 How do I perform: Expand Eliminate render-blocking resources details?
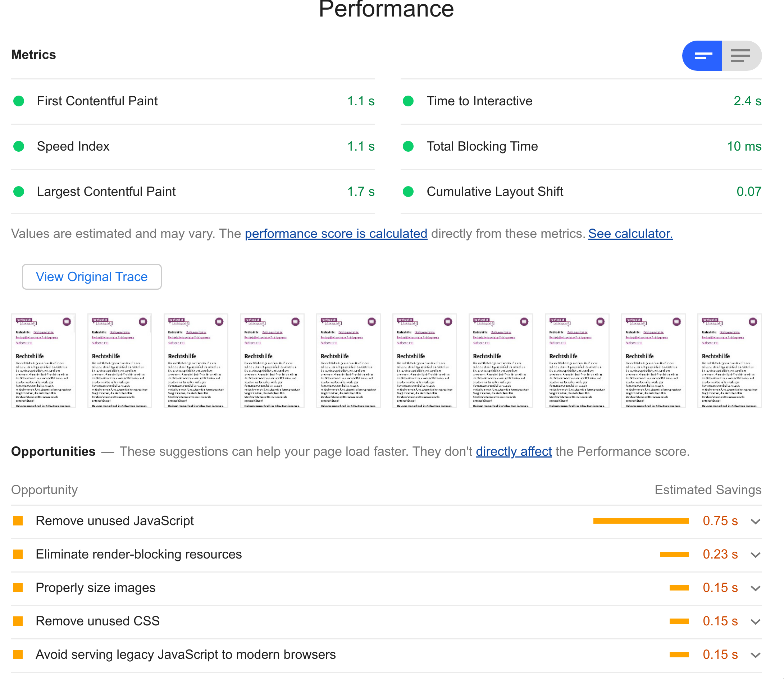[x=756, y=555]
